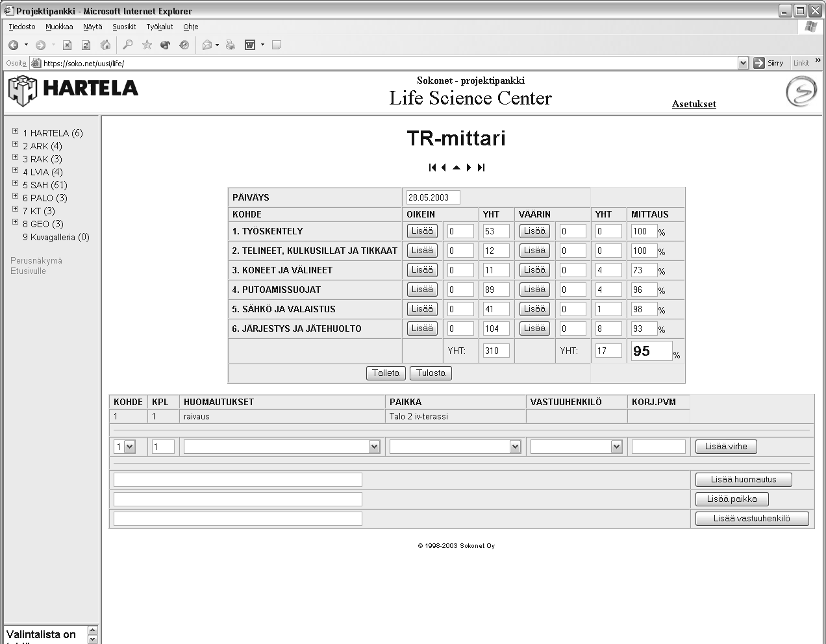The width and height of the screenshot is (826, 644).
Task: Click the text field beside Lisää paikka
Action: coord(238,499)
